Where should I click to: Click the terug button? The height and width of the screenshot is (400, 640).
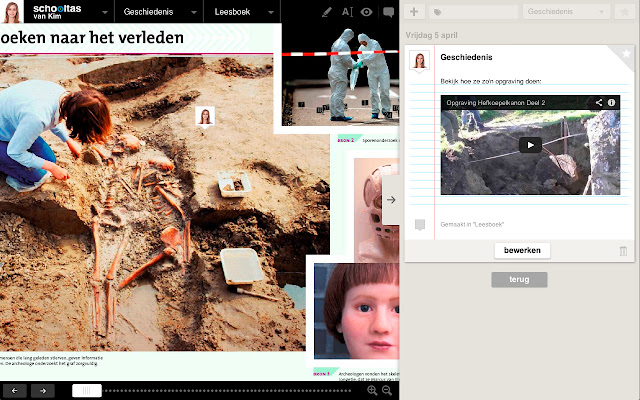pos(519,279)
